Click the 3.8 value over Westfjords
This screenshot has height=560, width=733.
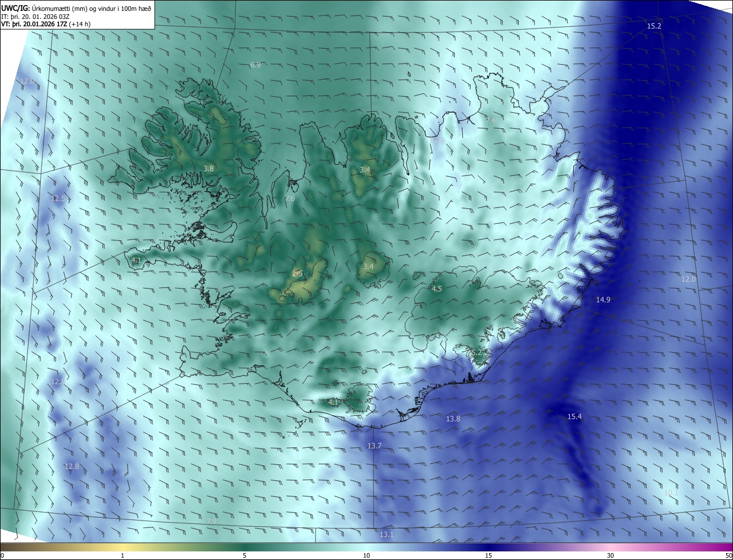tap(208, 168)
